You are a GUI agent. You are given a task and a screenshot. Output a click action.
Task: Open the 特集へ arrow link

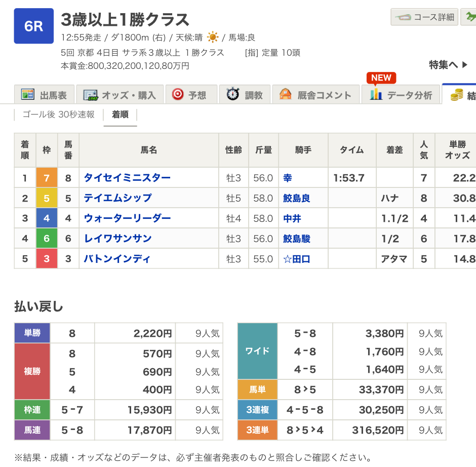tap(449, 65)
